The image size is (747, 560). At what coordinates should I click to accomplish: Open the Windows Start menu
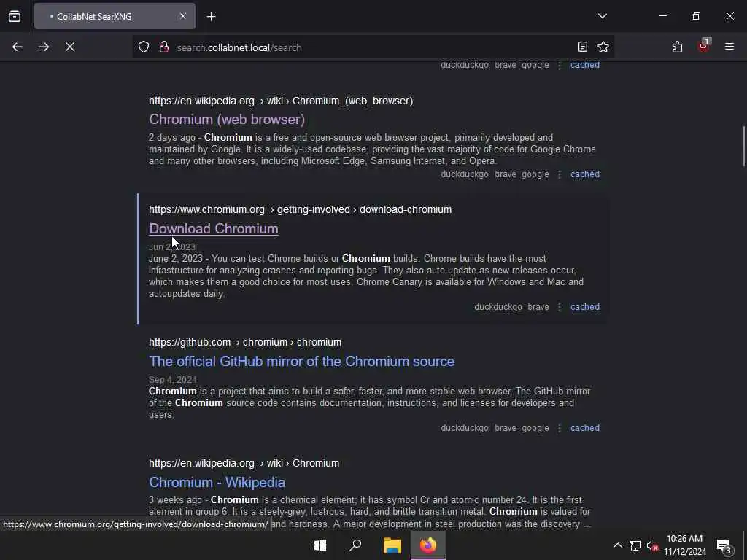(x=320, y=545)
